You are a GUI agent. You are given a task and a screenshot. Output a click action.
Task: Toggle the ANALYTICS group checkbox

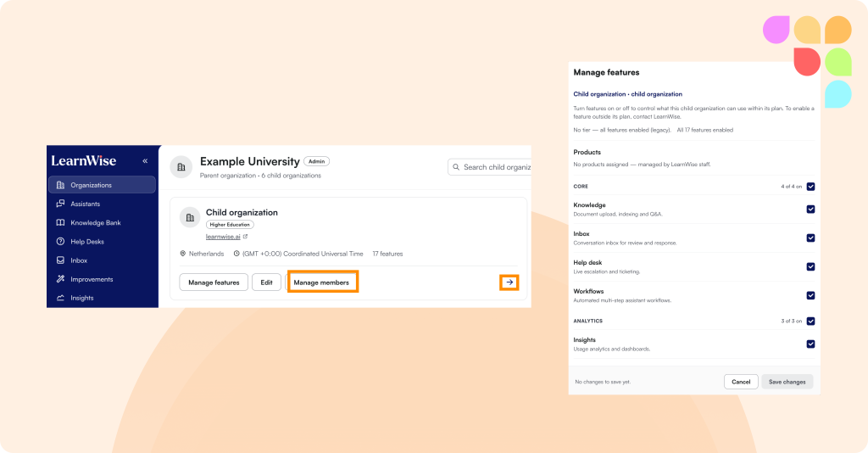tap(810, 322)
